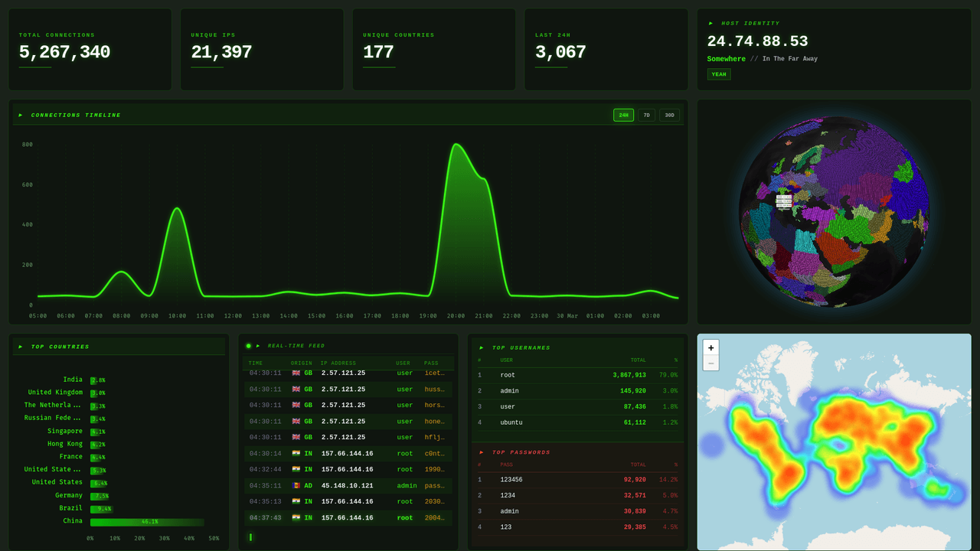Select the ubuntu row in Top Usernames

577,422
